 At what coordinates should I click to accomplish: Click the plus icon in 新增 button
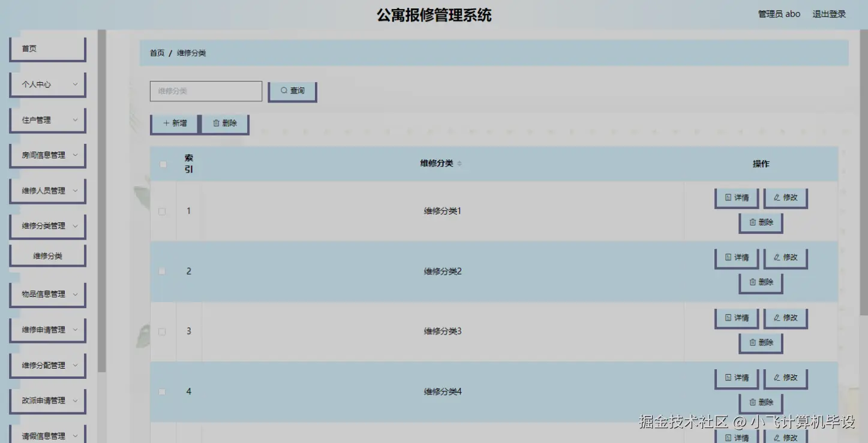(166, 123)
